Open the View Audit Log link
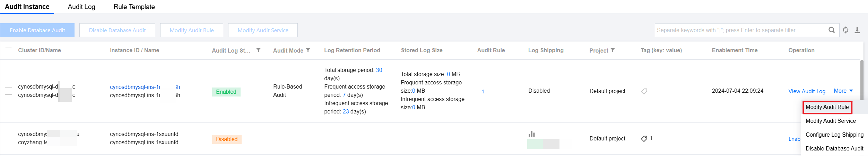The image size is (868, 156). (x=807, y=91)
